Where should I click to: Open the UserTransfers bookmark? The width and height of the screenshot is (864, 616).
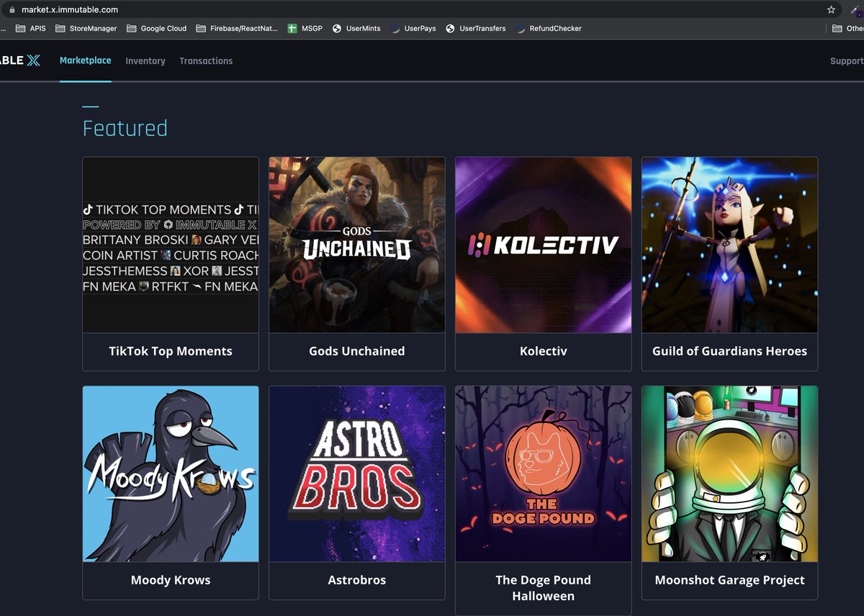click(x=476, y=29)
